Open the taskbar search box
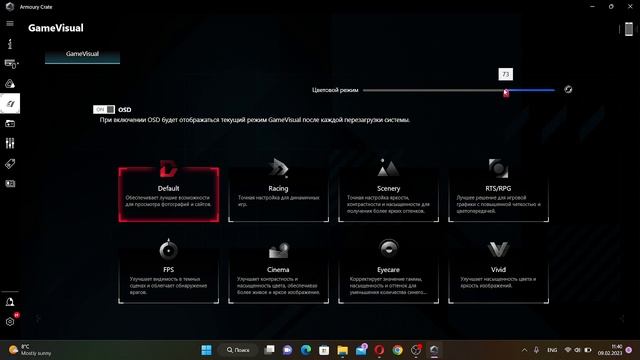The height and width of the screenshot is (360, 640). pos(238,350)
